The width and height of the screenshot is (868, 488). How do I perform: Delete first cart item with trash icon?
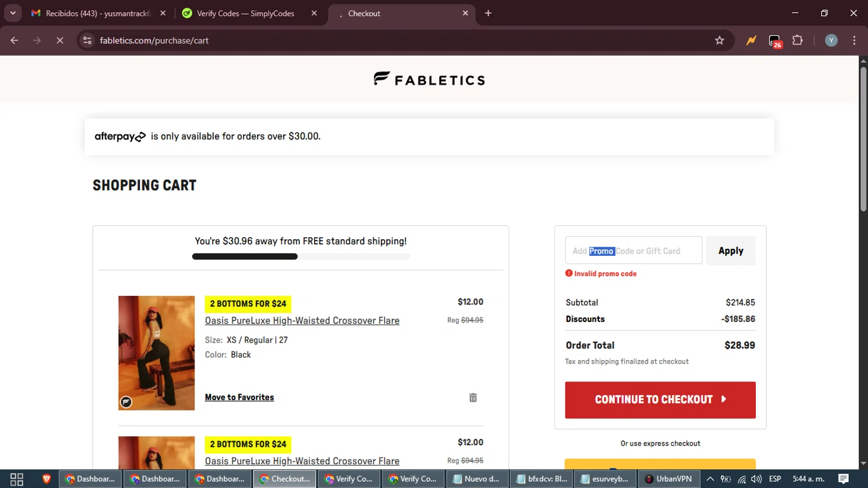pos(473,398)
